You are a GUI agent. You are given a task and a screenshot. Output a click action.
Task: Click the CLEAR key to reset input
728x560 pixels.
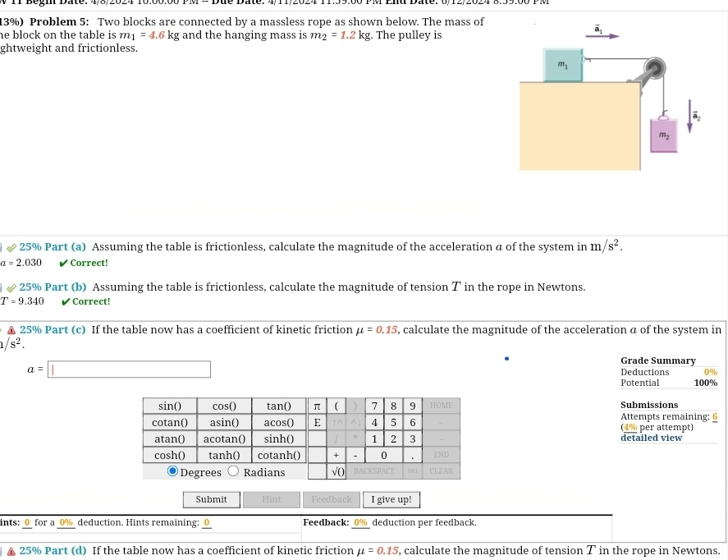click(441, 470)
